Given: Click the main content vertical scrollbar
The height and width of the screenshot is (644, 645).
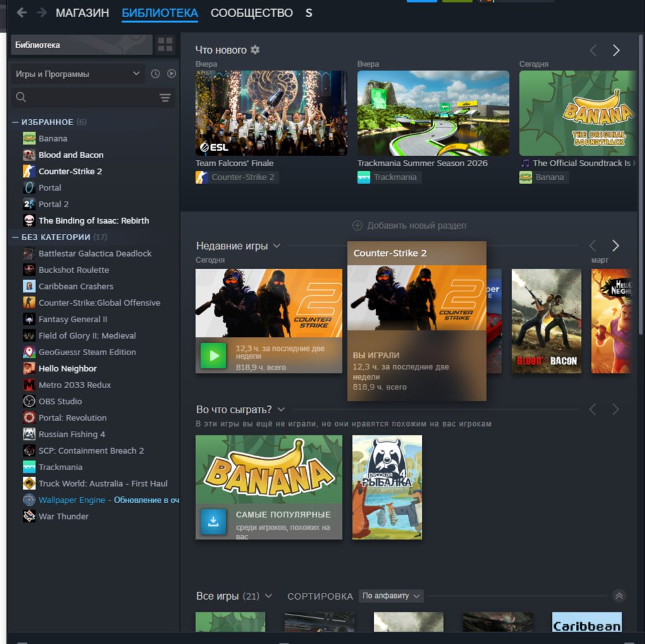Looking at the screenshot, I should (x=640, y=185).
